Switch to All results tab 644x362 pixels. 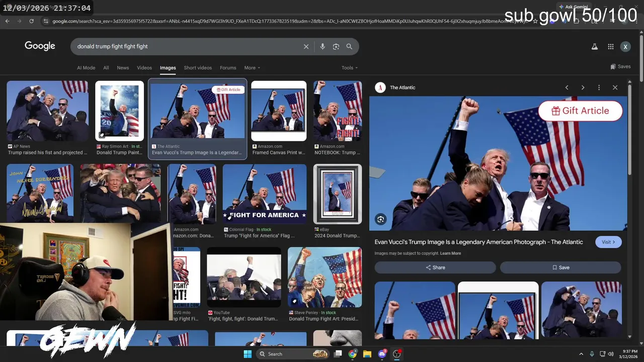point(106,68)
